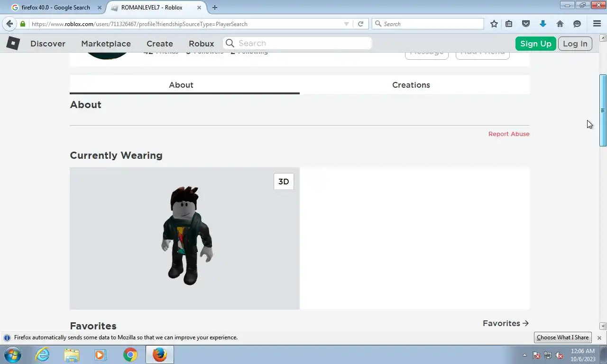Viewport: 607px width, 364px height.
Task: Click the scrollbar up arrow
Action: (x=603, y=37)
